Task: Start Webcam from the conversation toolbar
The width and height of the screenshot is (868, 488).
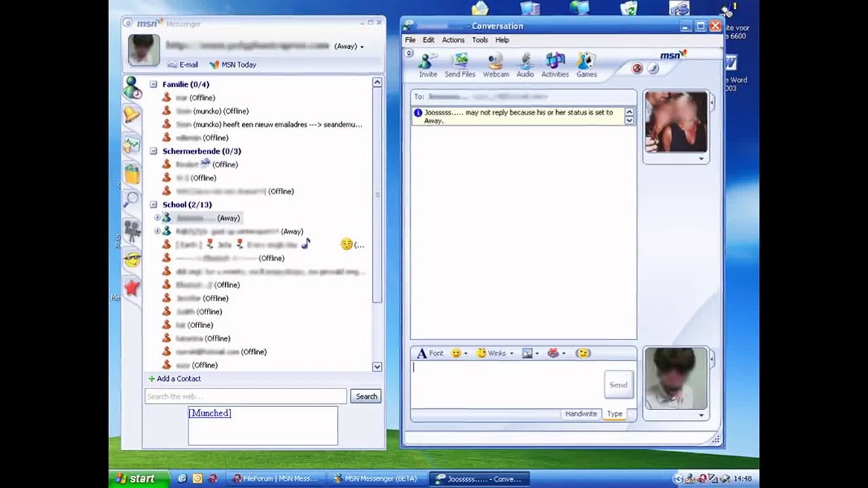Action: [x=496, y=66]
